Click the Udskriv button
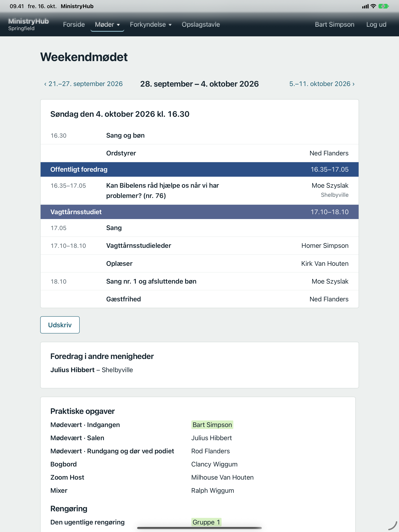The height and width of the screenshot is (532, 399). tap(60, 325)
